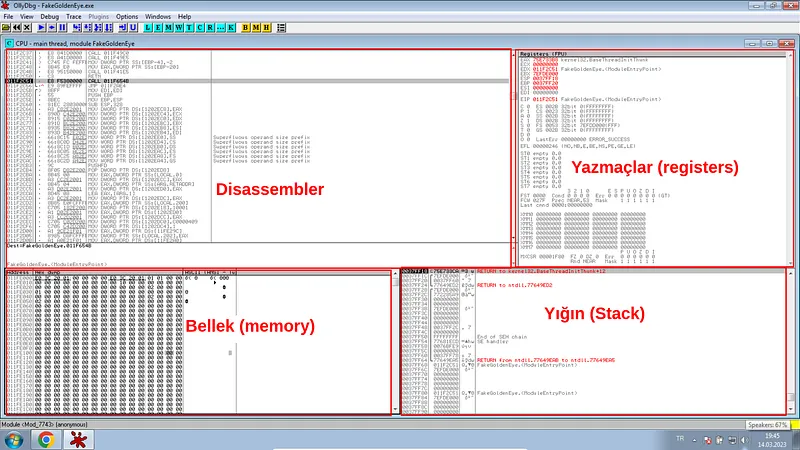This screenshot has width=800, height=450.
Task: Open Search results via R icon
Action: 210,28
